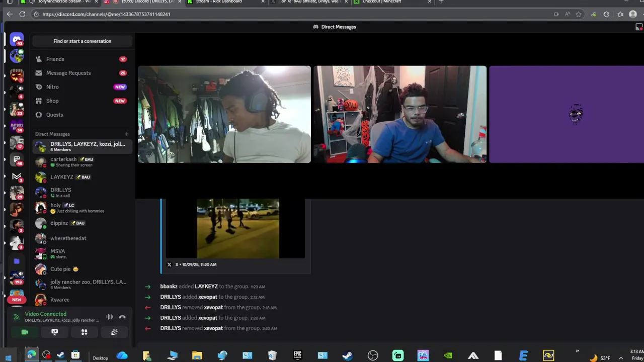Expand the taskbar toolbar overflow chevron

coord(577,351)
